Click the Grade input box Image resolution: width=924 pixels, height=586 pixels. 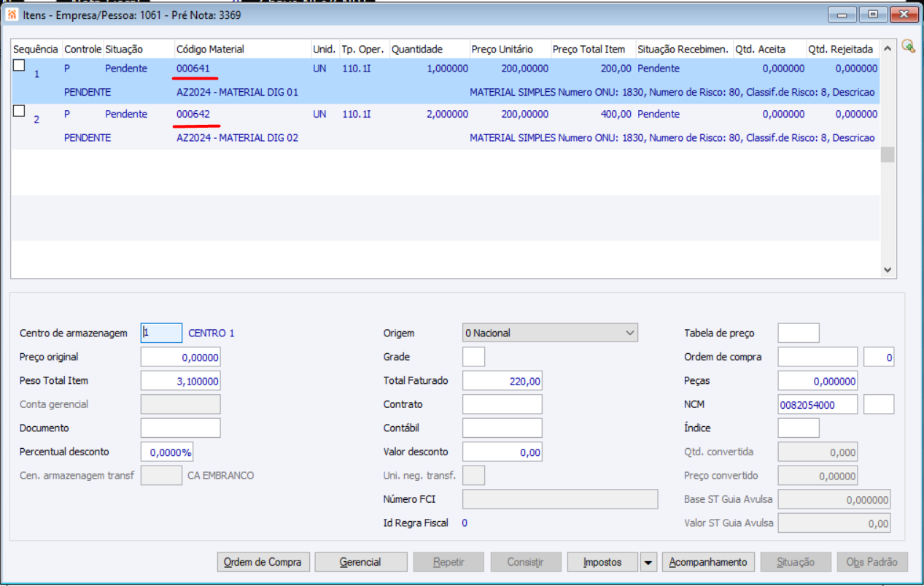pos(473,357)
